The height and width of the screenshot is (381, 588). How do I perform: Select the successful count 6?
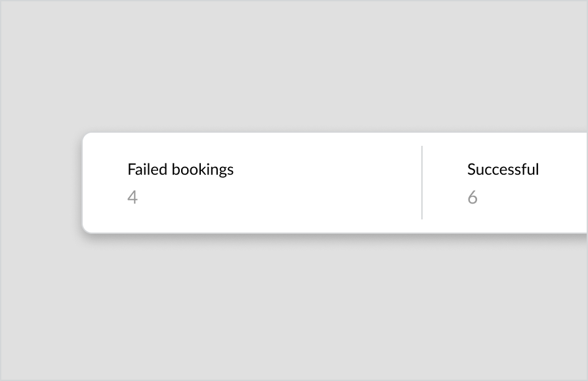coord(472,197)
